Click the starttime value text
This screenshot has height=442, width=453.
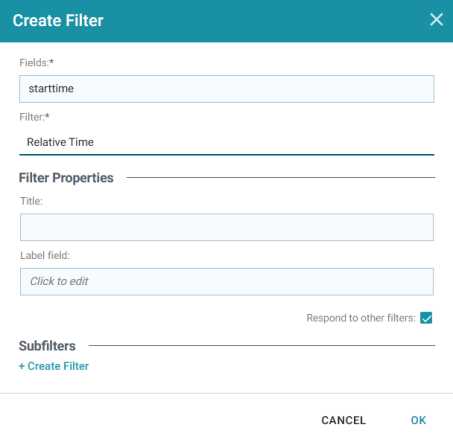[x=51, y=89]
